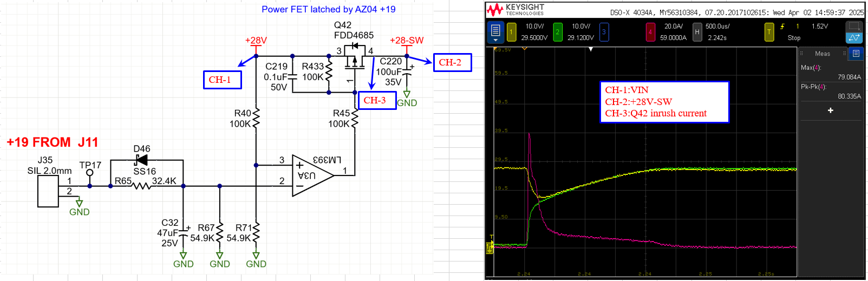The width and height of the screenshot is (868, 281).
Task: Select the C219 0.1uF capacitor label
Action: point(276,76)
